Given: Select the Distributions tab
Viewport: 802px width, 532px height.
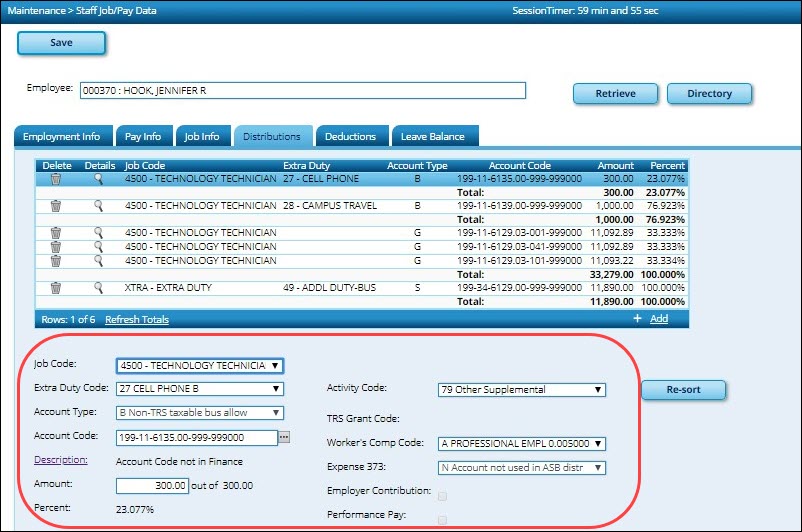Looking at the screenshot, I should coord(272,137).
